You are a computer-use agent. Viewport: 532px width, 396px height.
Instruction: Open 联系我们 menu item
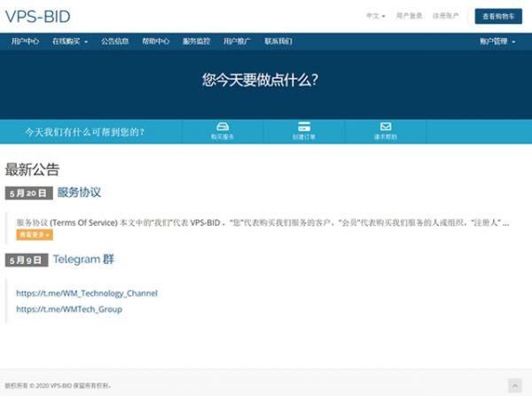(278, 42)
